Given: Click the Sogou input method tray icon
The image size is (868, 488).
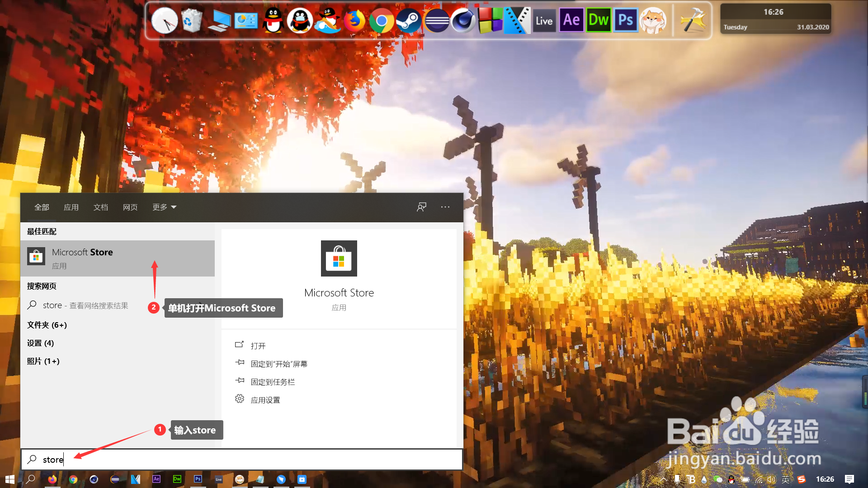Looking at the screenshot, I should click(x=802, y=479).
